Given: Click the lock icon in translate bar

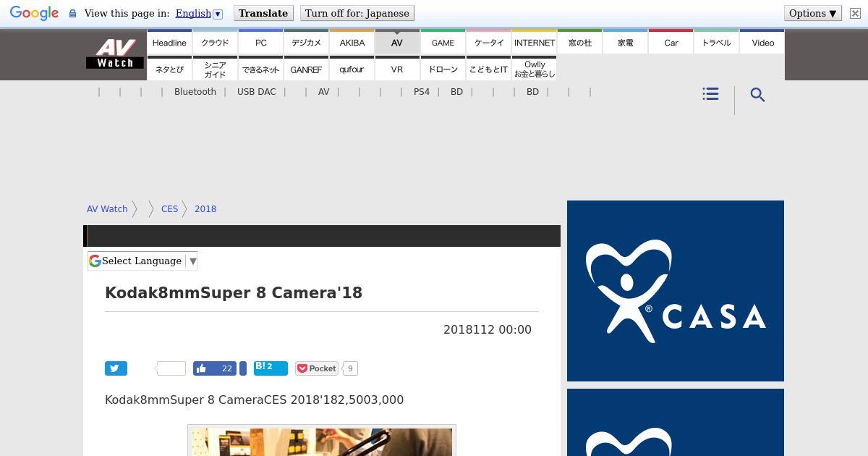Looking at the screenshot, I should point(72,14).
